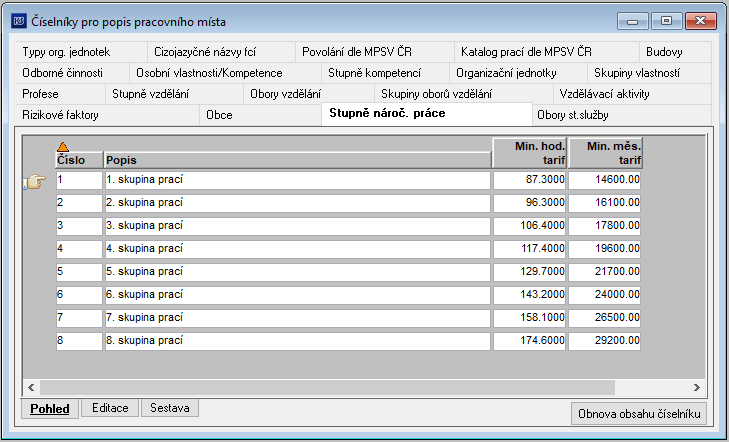Click the Min. měs. tarif column header
The image size is (729, 442).
coord(605,153)
